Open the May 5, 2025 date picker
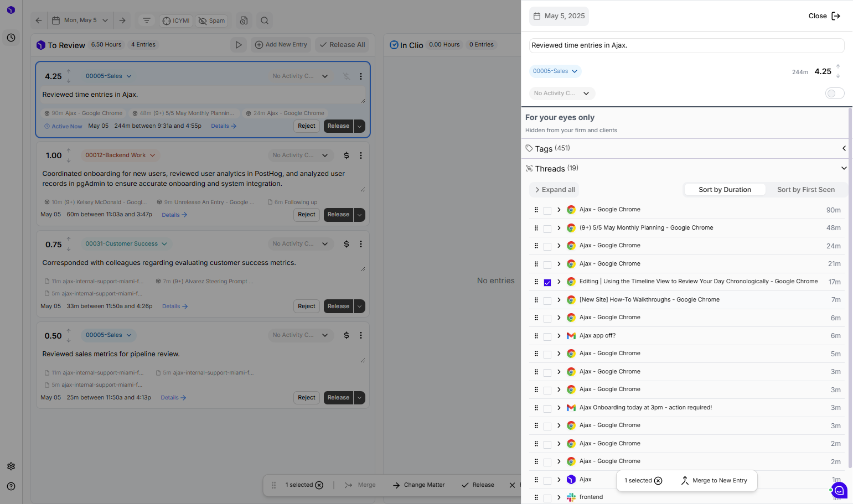Viewport: 853px width, 504px height. [559, 16]
